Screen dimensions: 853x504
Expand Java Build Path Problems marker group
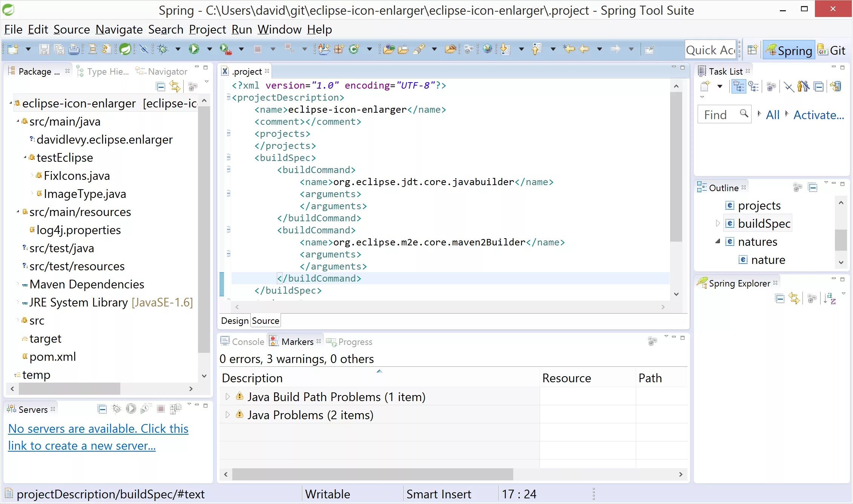click(227, 397)
